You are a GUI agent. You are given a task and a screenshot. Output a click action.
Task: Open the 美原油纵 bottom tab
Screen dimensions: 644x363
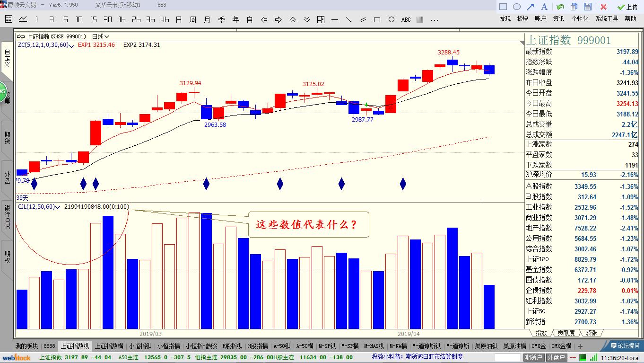coord(486,346)
